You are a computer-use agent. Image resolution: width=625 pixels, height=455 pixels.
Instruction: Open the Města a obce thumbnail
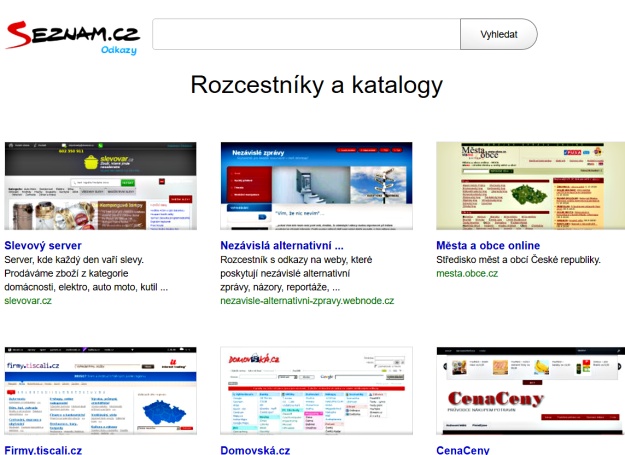tap(530, 186)
